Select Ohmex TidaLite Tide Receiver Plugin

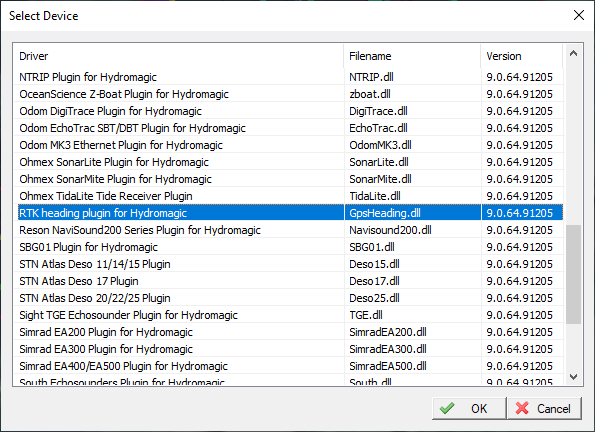[x=288, y=196]
